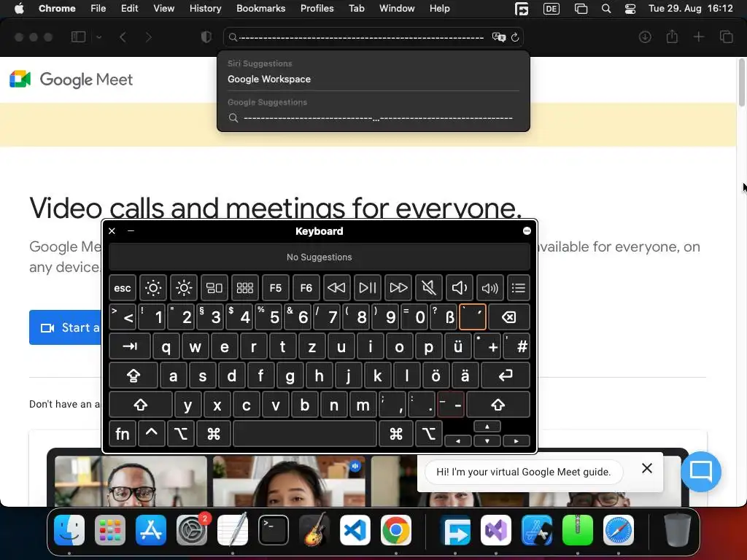747x560 pixels.
Task: Tap the mute key on the keyboard
Action: (429, 288)
